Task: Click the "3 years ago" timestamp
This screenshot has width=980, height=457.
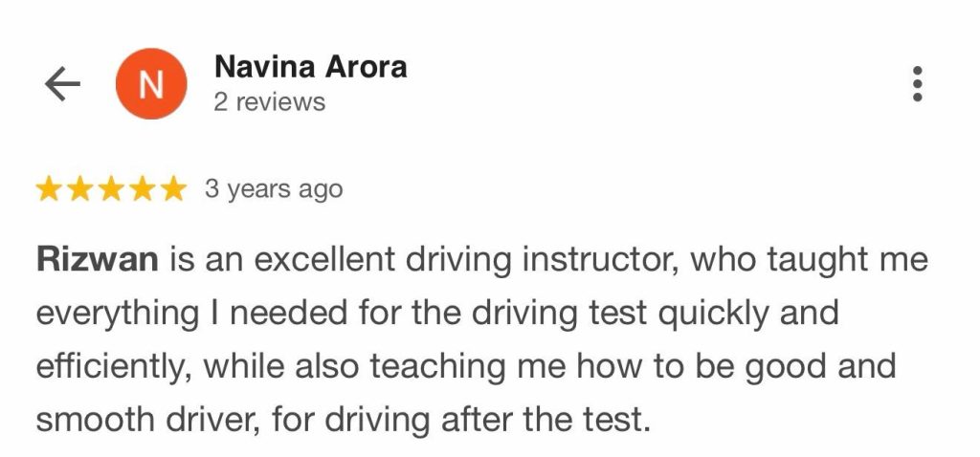Action: pyautogui.click(x=273, y=190)
